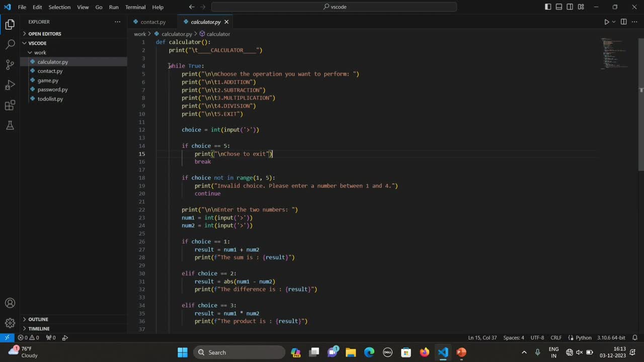
Task: Click Ln 15, Col 37 in status bar
Action: point(482,338)
